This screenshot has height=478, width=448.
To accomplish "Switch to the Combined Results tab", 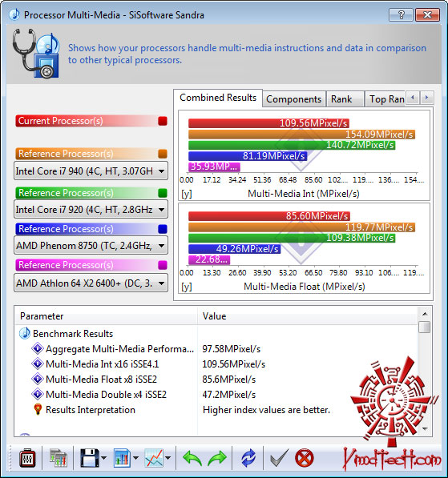I will [218, 98].
